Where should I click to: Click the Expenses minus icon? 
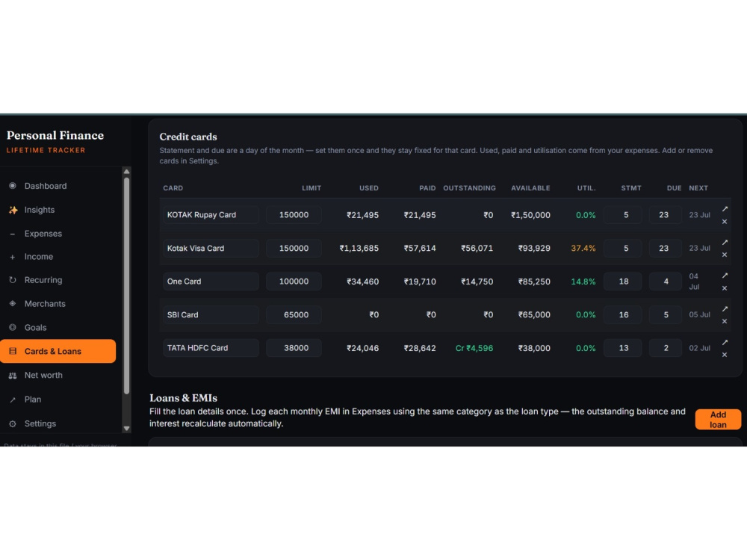tap(13, 234)
